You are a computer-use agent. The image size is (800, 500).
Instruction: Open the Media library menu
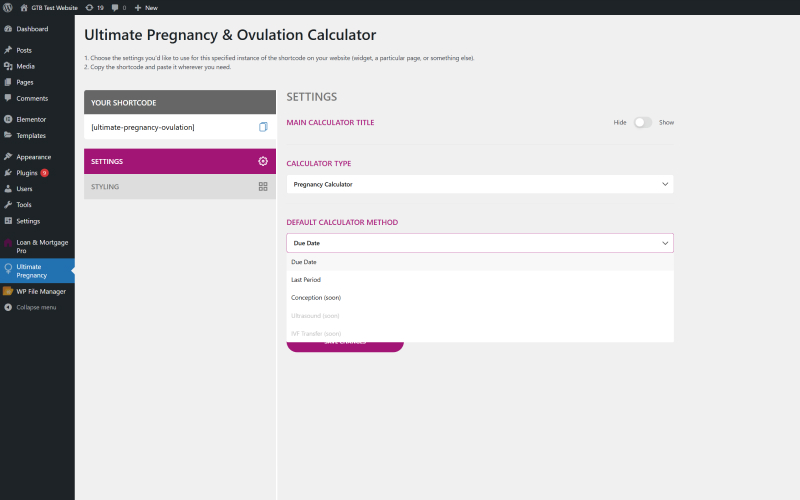pos(37,66)
